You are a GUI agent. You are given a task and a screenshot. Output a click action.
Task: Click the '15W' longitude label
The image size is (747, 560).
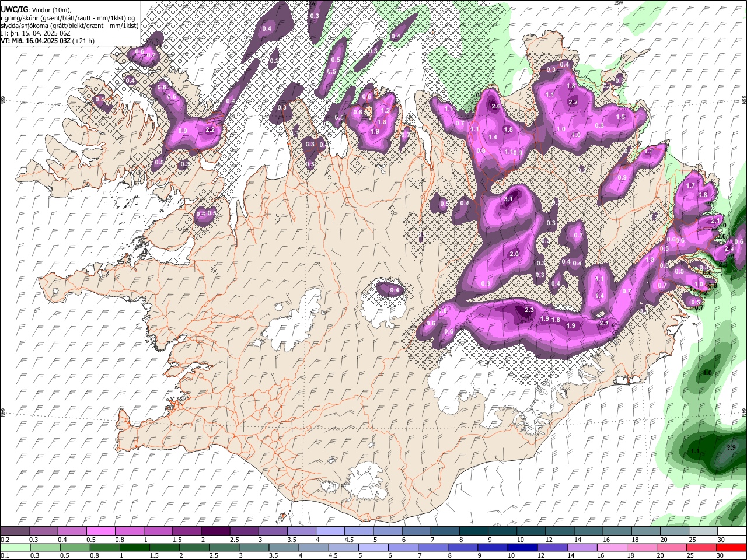tap(618, 3)
